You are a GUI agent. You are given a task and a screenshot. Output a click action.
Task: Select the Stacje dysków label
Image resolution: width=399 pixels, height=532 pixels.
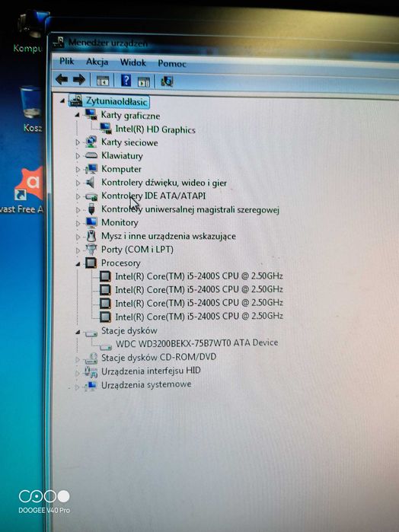tap(129, 330)
